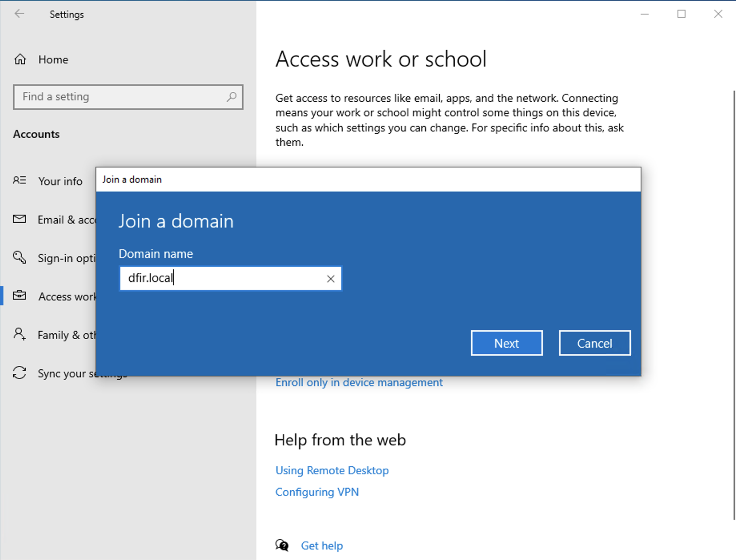The width and height of the screenshot is (736, 560).
Task: Open the Configuring VPN help link
Action: point(317,492)
